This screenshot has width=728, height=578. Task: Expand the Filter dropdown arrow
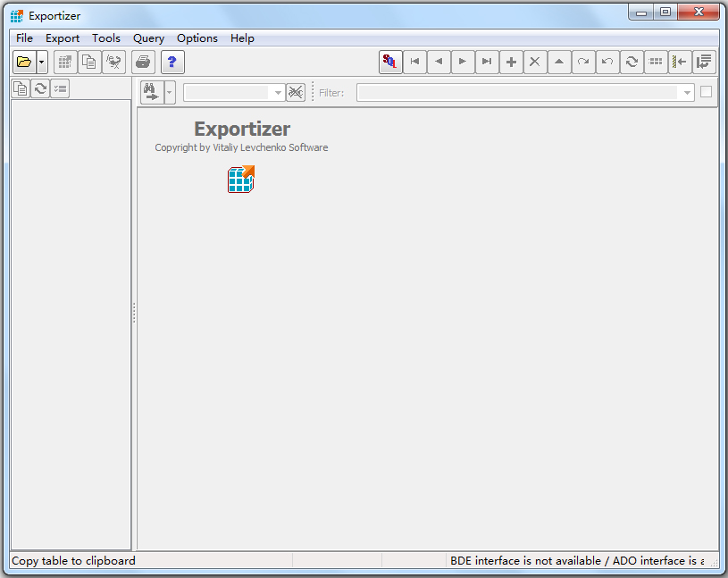(687, 93)
